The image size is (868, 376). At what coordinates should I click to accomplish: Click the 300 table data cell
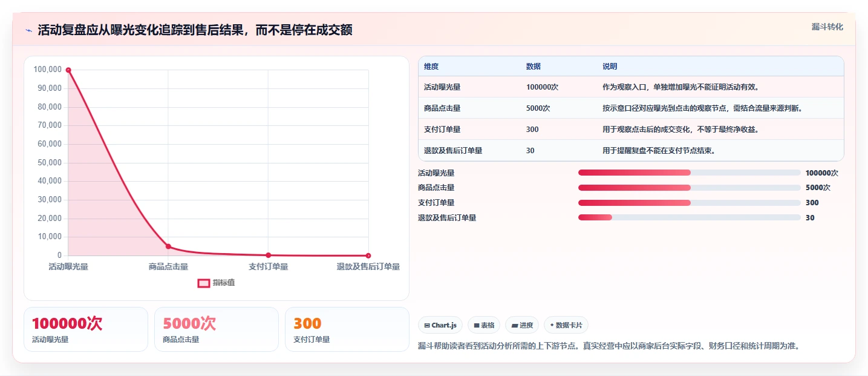coord(532,130)
